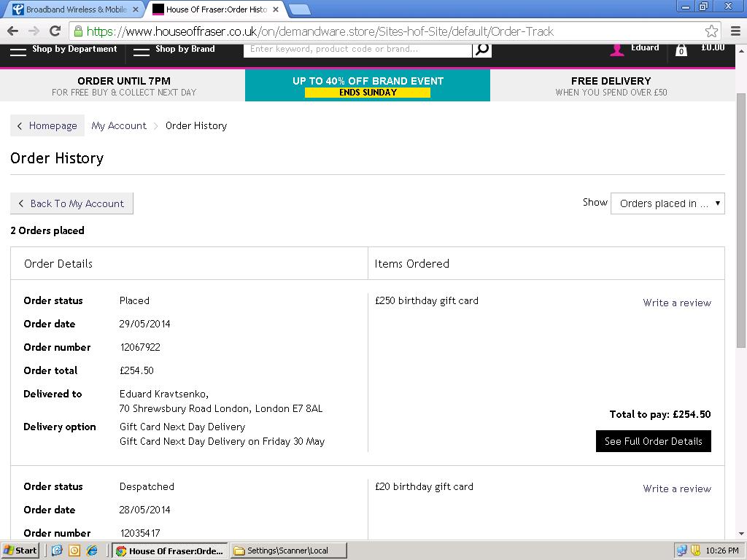Click the Back To My Account button
Viewport: 747px width, 560px height.
(x=72, y=203)
